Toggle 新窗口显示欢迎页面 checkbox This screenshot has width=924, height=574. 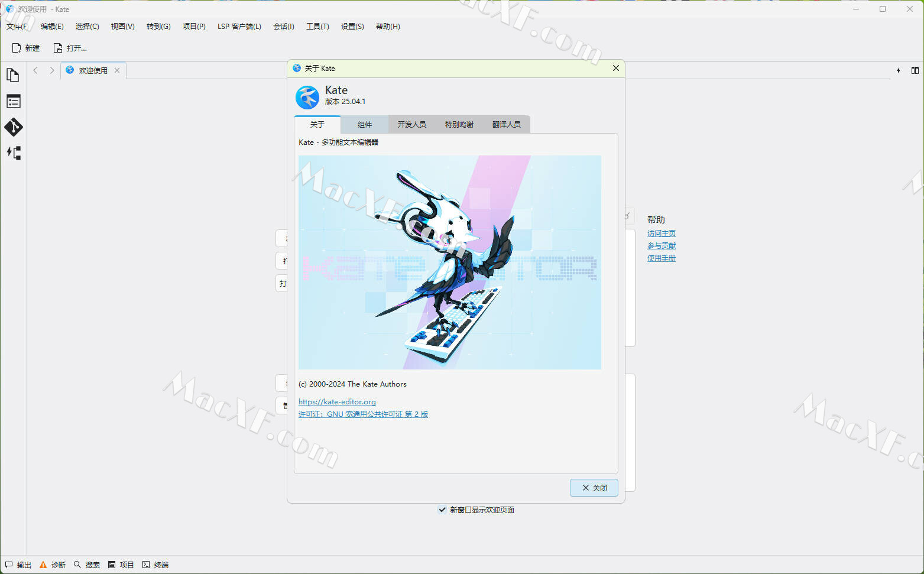pos(442,510)
